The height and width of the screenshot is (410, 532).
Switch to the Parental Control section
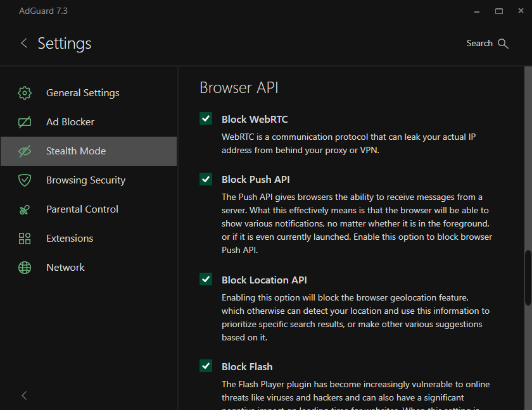point(82,209)
